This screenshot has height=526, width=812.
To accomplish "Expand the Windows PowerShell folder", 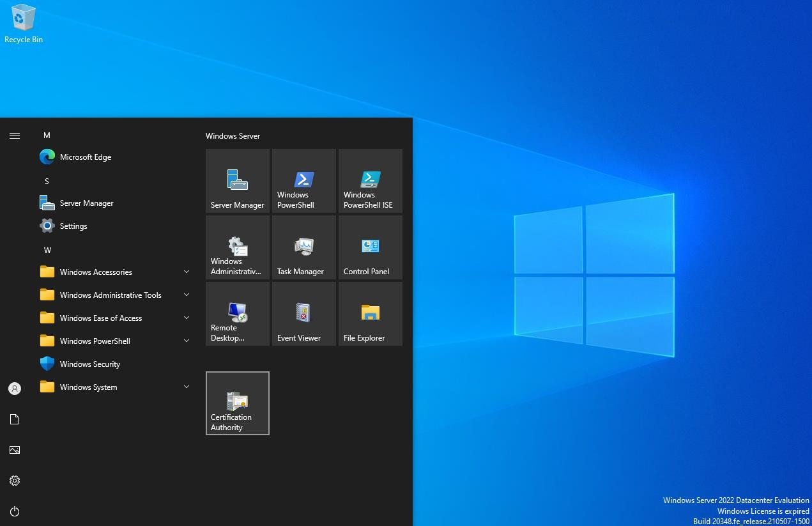I will click(x=116, y=341).
